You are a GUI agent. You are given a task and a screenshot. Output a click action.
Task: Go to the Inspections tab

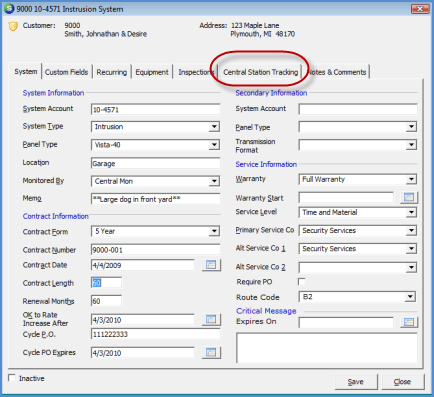(x=195, y=72)
